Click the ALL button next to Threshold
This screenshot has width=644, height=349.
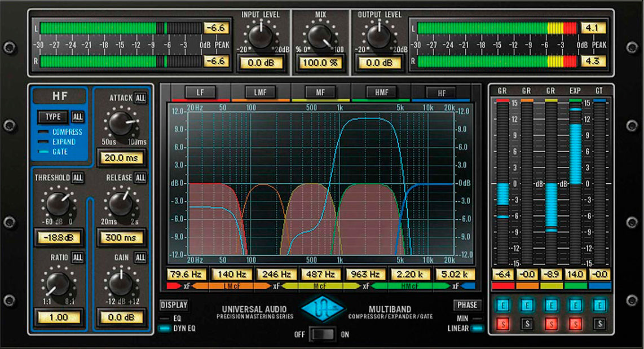78,178
